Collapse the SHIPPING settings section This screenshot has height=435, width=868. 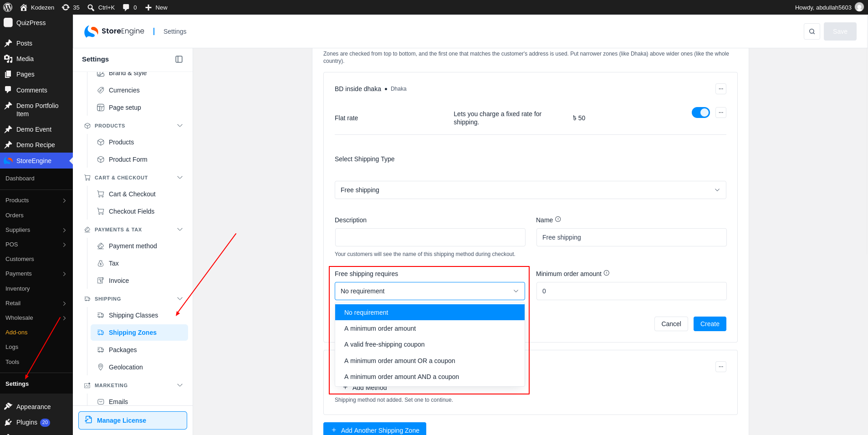click(x=180, y=299)
